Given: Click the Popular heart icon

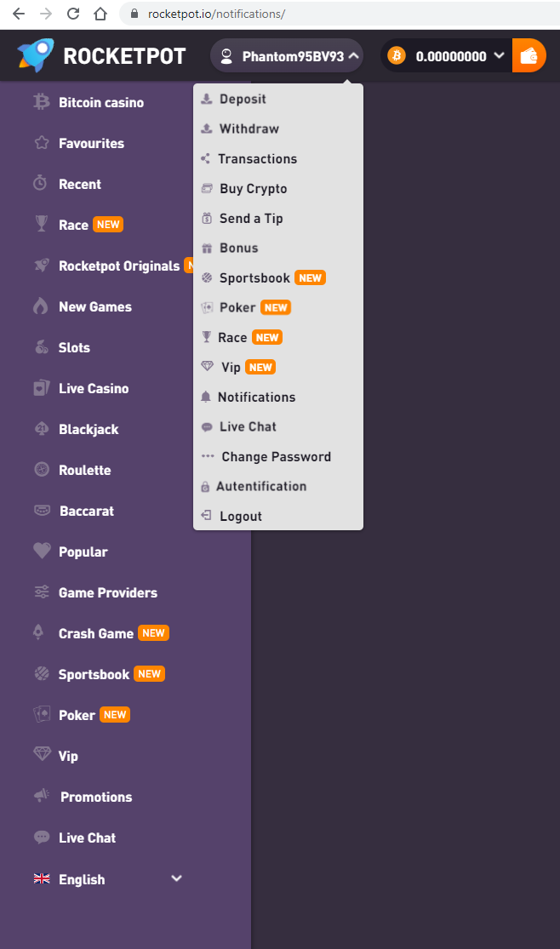Looking at the screenshot, I should tap(42, 552).
